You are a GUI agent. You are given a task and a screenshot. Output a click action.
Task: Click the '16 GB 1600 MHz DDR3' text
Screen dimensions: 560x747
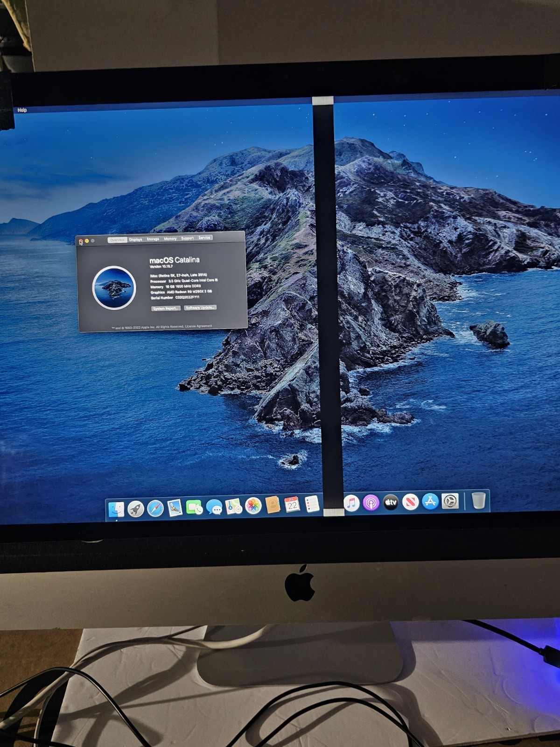[183, 286]
